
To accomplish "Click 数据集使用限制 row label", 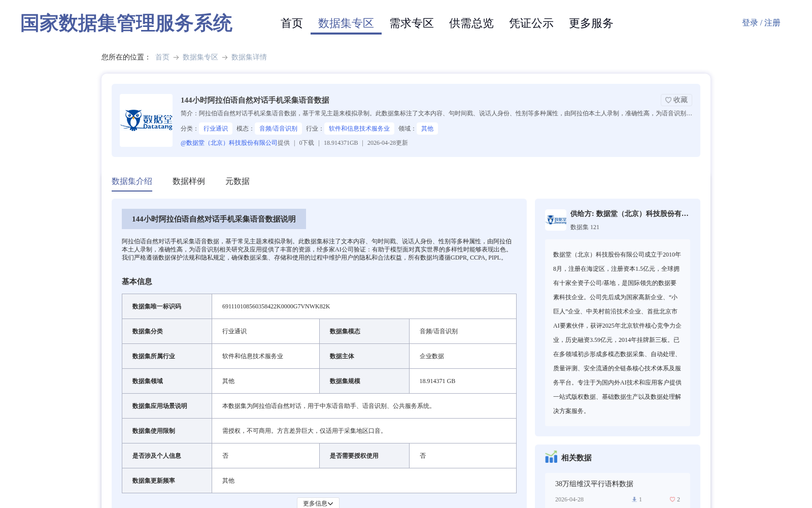I will [x=154, y=431].
